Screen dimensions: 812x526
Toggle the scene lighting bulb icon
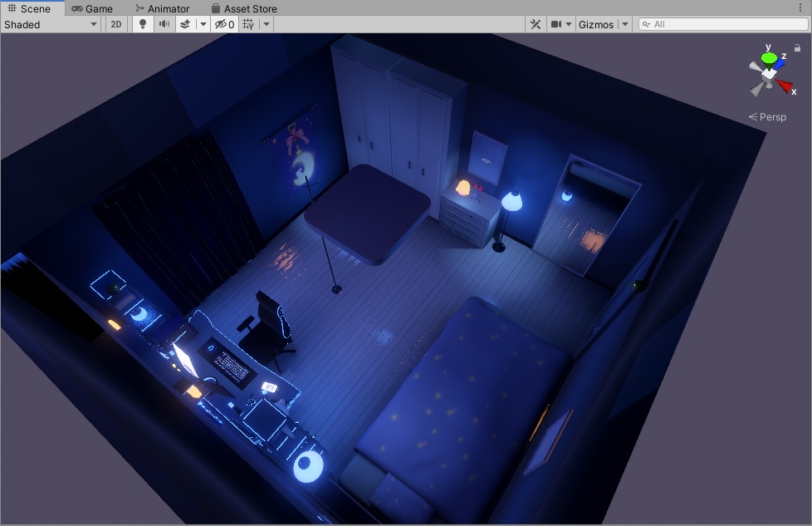click(142, 24)
